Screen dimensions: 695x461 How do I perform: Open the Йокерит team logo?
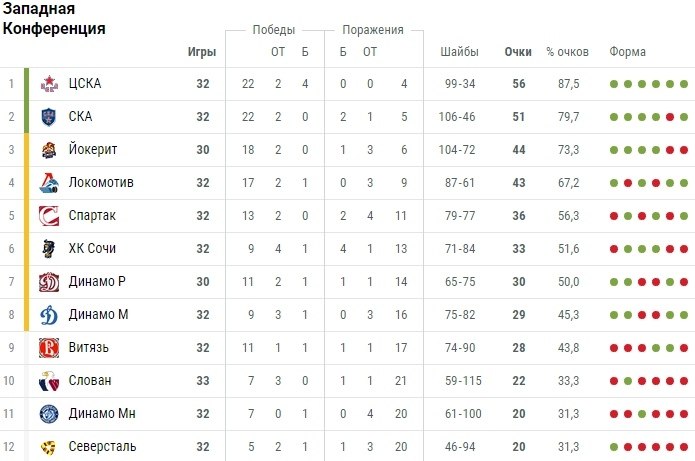(x=49, y=150)
